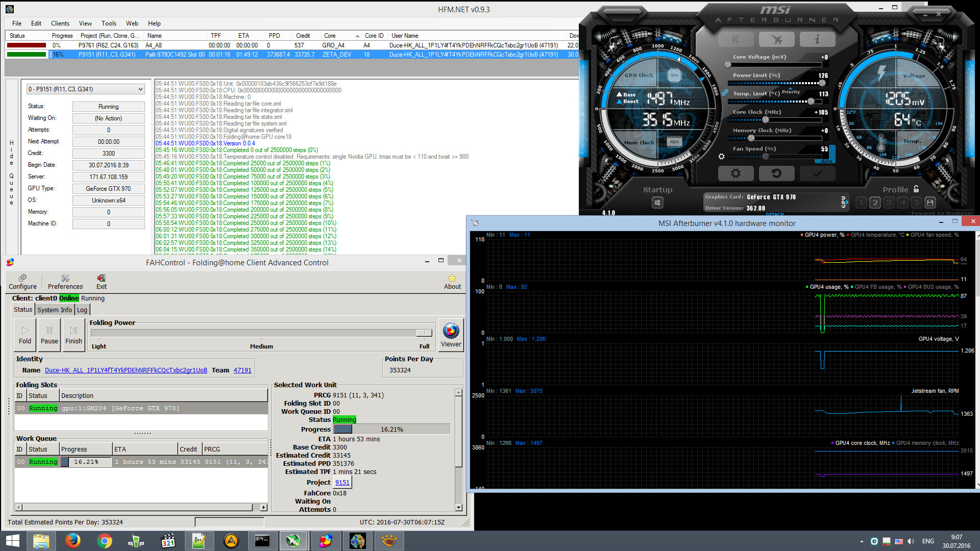Image resolution: width=980 pixels, height=551 pixels.
Task: Click the Folding Power slider handle
Action: coord(424,333)
